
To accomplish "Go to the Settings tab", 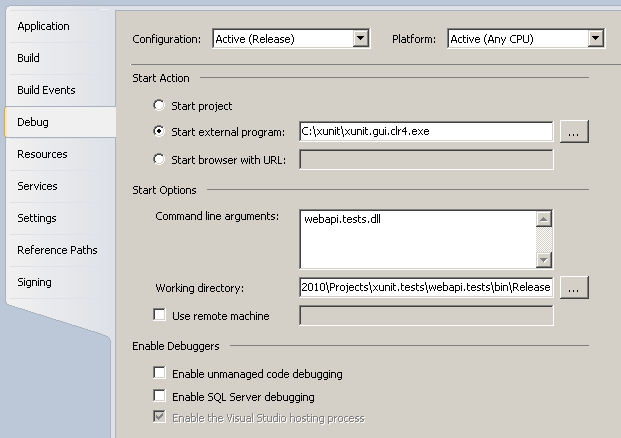I will [x=60, y=218].
